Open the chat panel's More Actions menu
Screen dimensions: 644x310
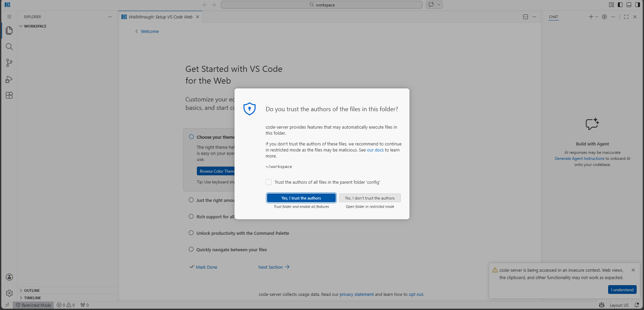pos(613,17)
